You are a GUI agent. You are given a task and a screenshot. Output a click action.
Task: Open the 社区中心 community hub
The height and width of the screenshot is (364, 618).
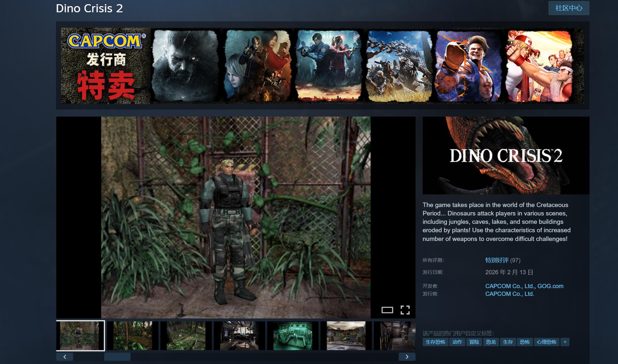coord(569,8)
